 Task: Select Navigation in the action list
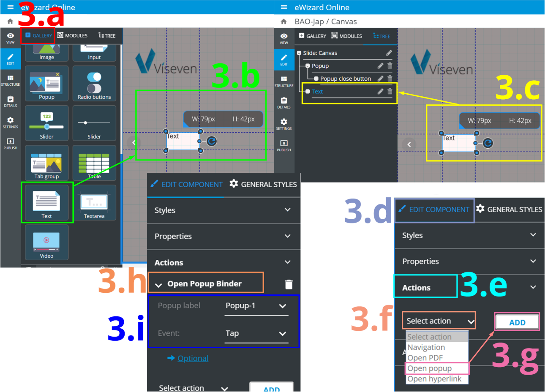(426, 347)
